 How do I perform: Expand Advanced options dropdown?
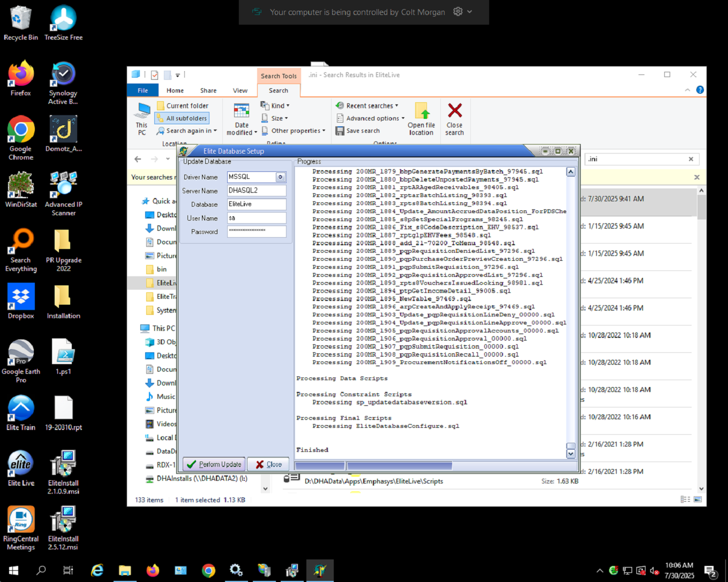coord(370,118)
